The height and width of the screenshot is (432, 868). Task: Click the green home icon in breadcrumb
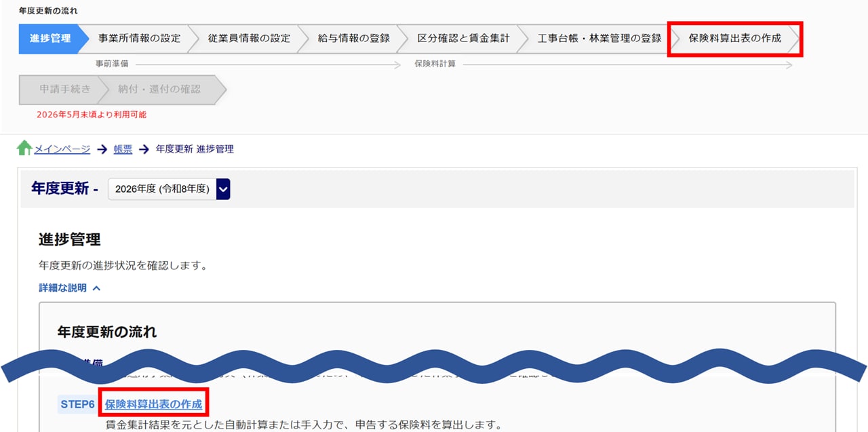point(24,148)
